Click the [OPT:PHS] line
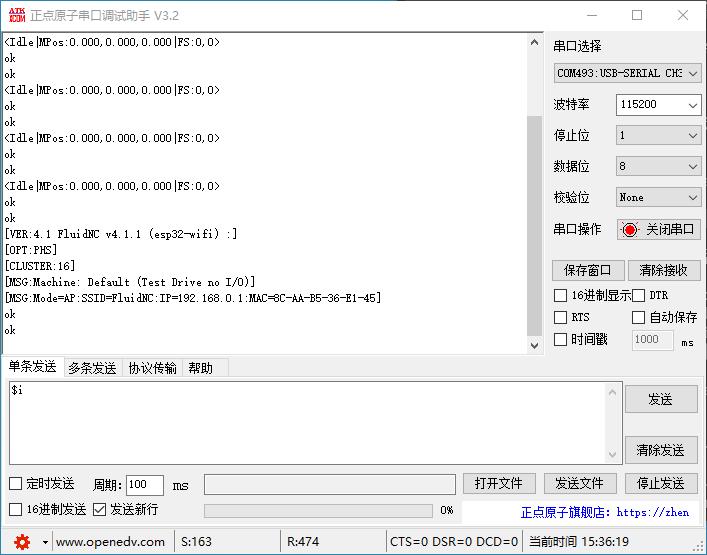Screen dimensions: 707x555 click(31, 250)
